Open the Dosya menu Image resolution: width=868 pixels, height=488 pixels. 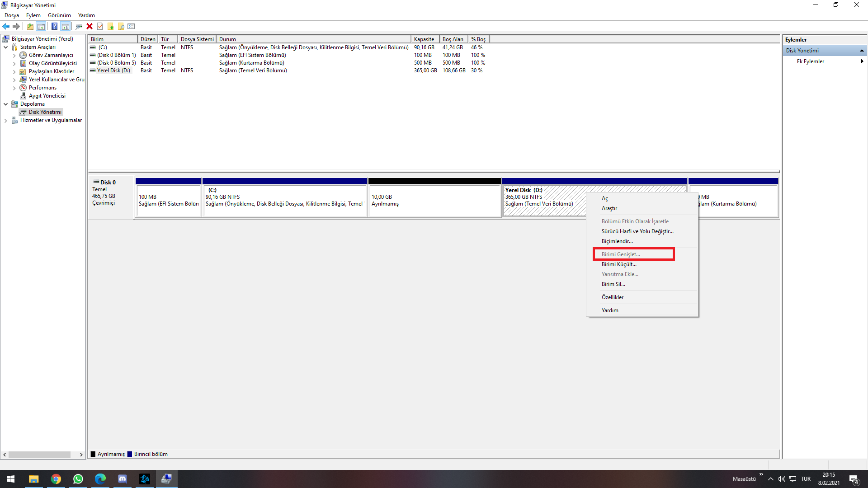[x=12, y=15]
